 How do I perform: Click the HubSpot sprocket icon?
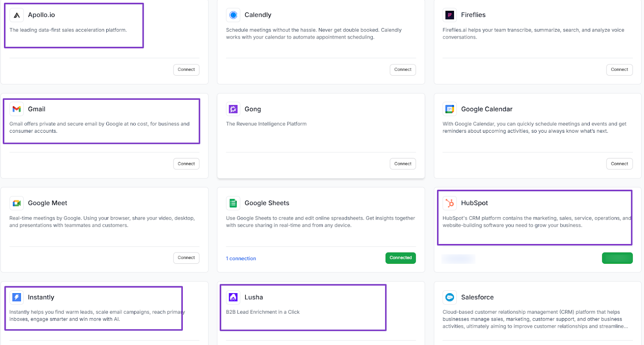450,203
